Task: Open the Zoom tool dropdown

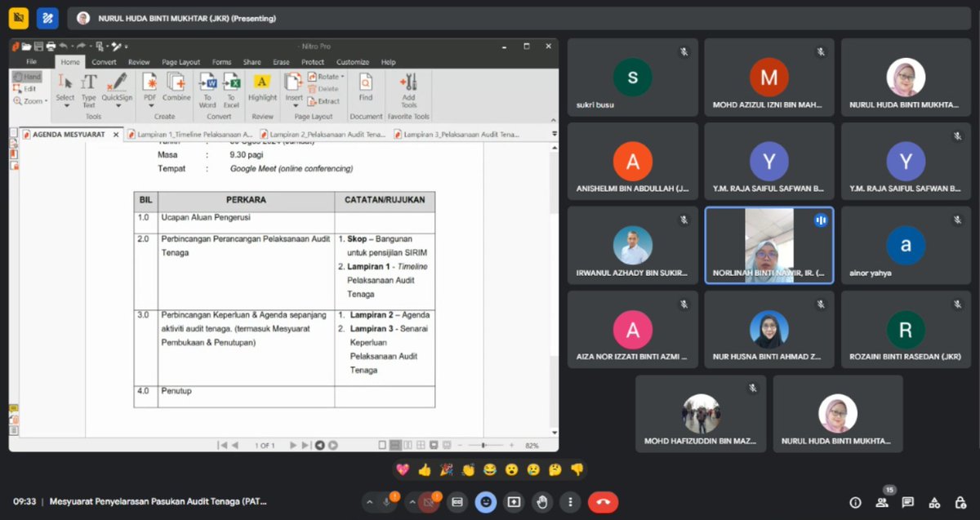Action: (x=30, y=101)
